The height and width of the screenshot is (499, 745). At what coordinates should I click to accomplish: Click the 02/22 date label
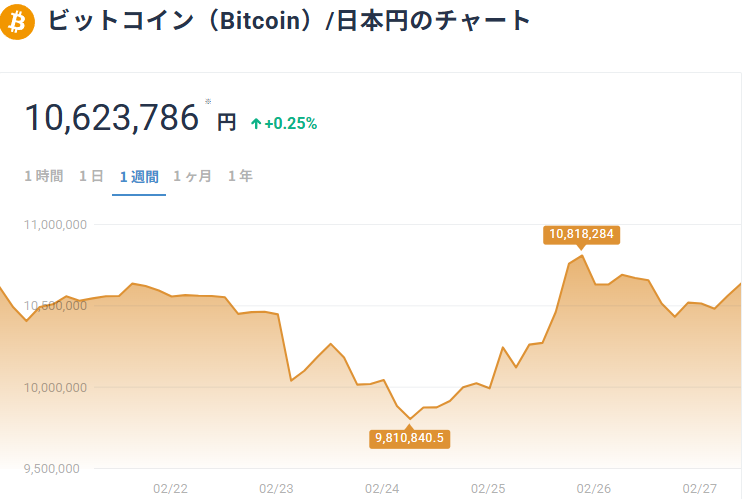click(170, 489)
